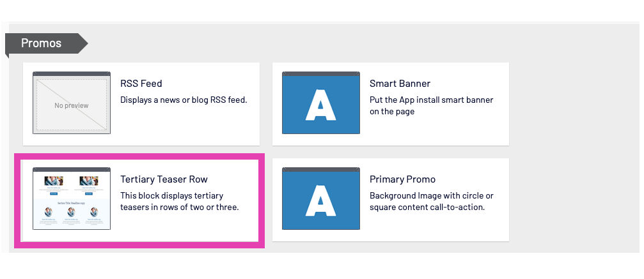Click the Smart Banner blue A icon
Image resolution: width=644 pixels, height=279 pixels.
[x=320, y=103]
